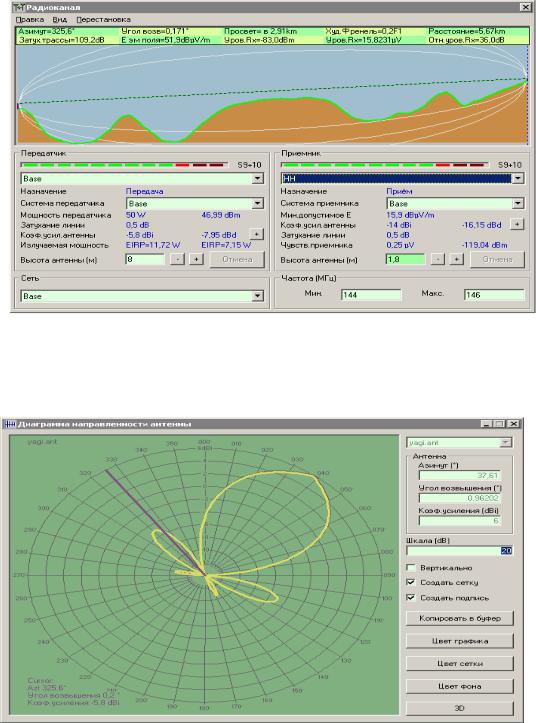Expand the transmitter name dropdown showing Base

(258, 178)
